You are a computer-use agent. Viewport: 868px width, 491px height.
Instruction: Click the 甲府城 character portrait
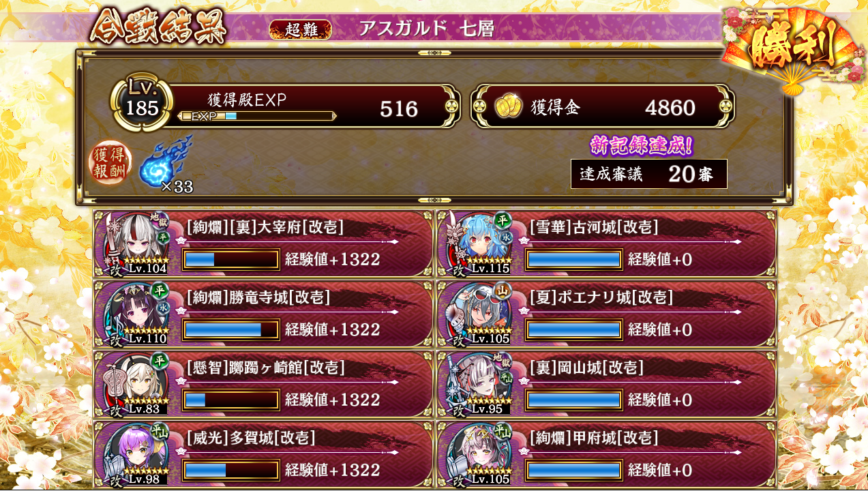point(479,453)
